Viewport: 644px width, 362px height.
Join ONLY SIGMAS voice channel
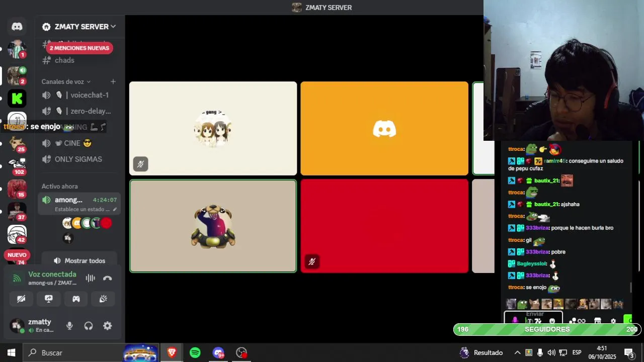point(79,159)
